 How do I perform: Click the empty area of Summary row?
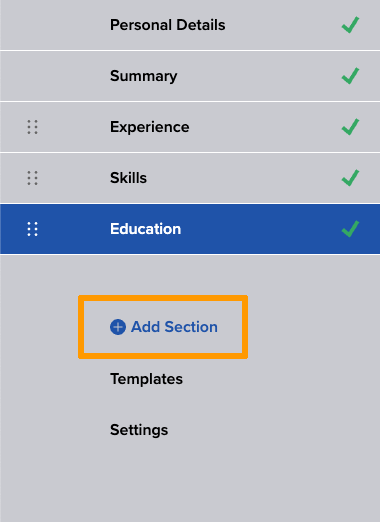tap(260, 76)
